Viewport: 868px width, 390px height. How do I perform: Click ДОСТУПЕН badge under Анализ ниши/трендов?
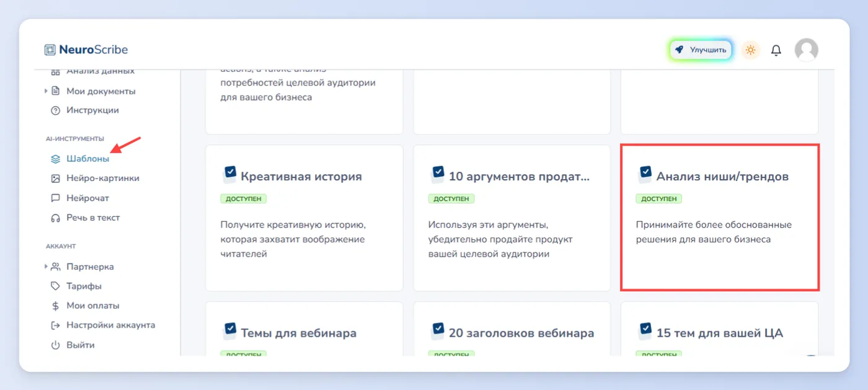tap(659, 199)
